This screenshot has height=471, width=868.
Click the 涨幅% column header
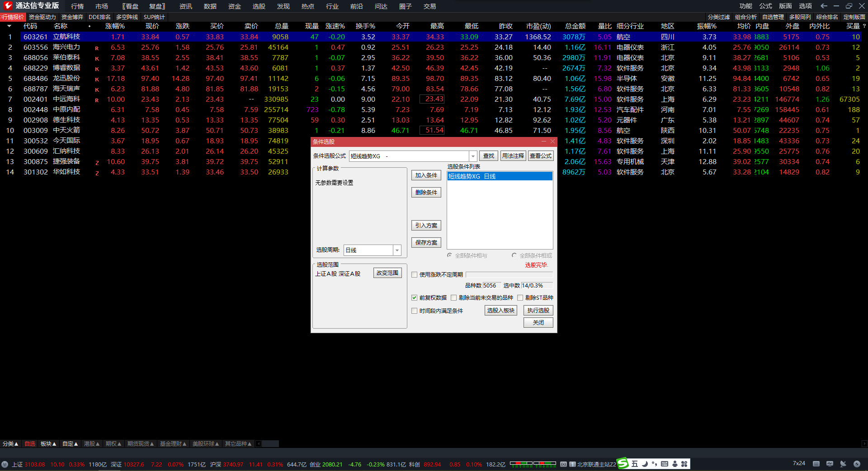point(115,26)
